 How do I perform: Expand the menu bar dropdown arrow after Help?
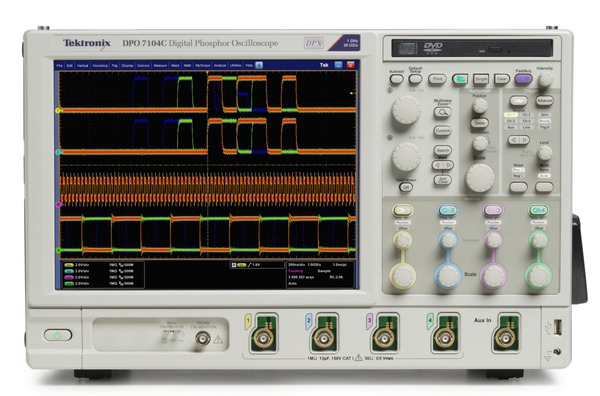click(259, 65)
